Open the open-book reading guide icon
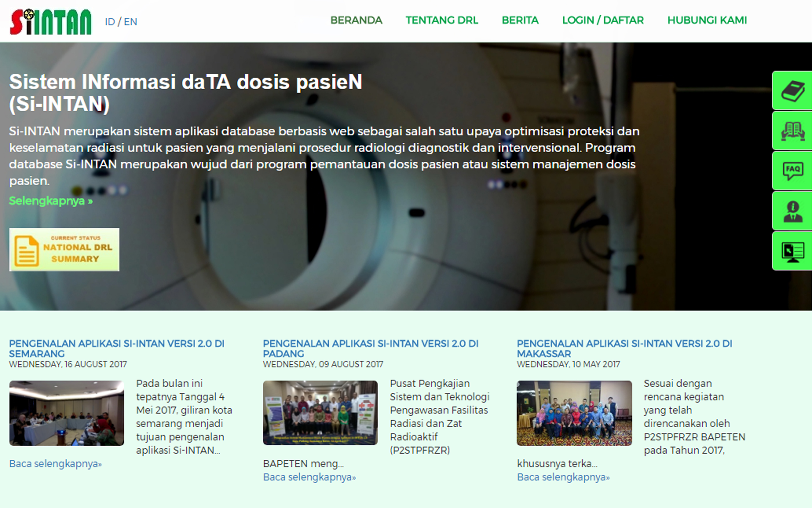Screen dimensions: 812x508 (792, 131)
